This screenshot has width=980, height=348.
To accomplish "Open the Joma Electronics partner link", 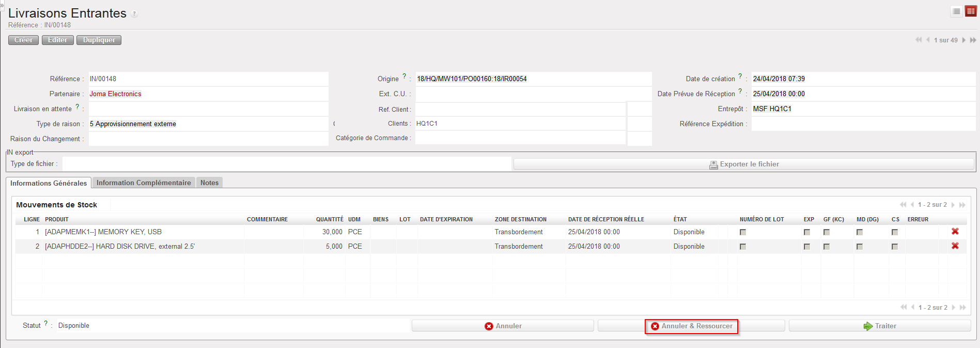I will [x=115, y=94].
